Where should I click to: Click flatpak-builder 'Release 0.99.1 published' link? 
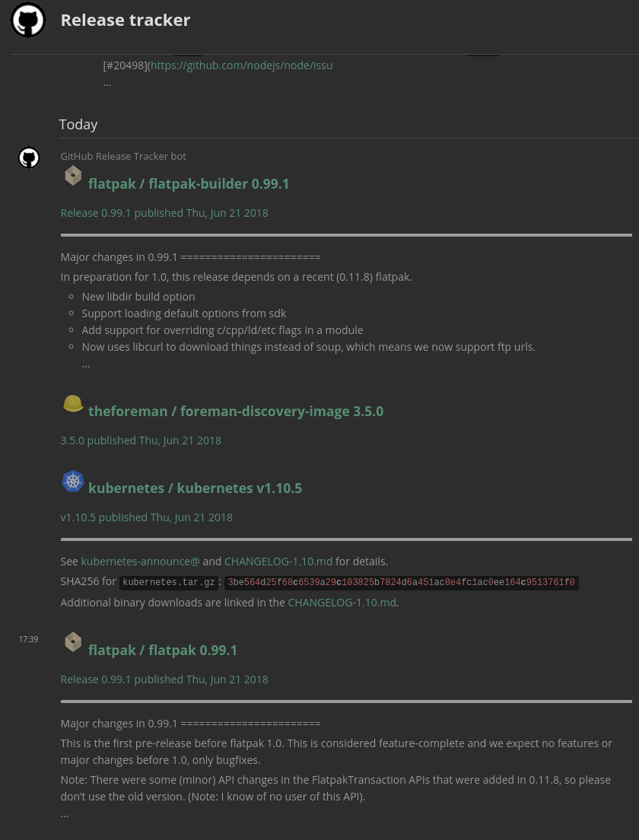click(164, 213)
